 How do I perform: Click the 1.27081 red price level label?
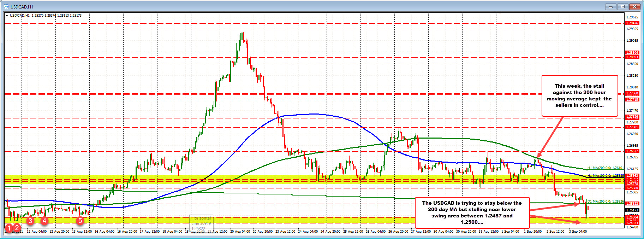click(x=632, y=127)
